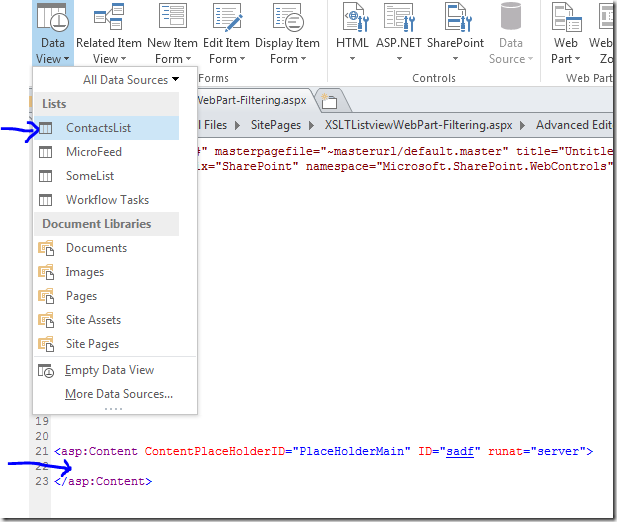Click empty code line 22
The height and width of the screenshot is (522, 617).
300,466
